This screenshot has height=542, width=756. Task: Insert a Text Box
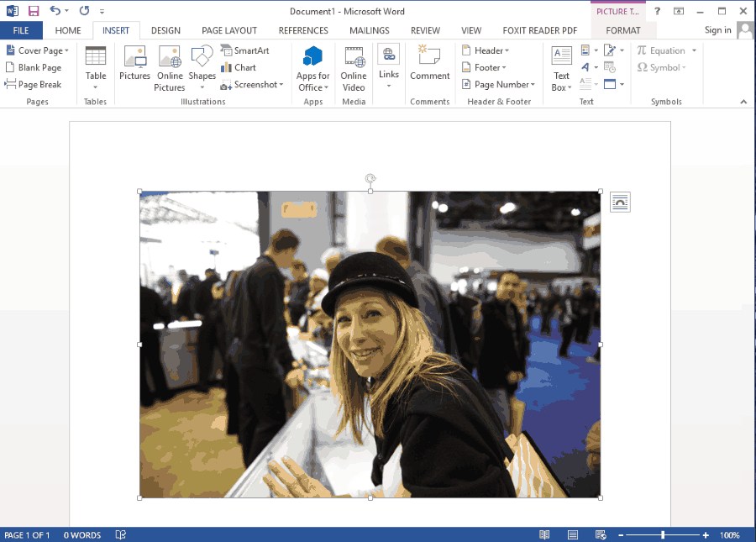561,68
